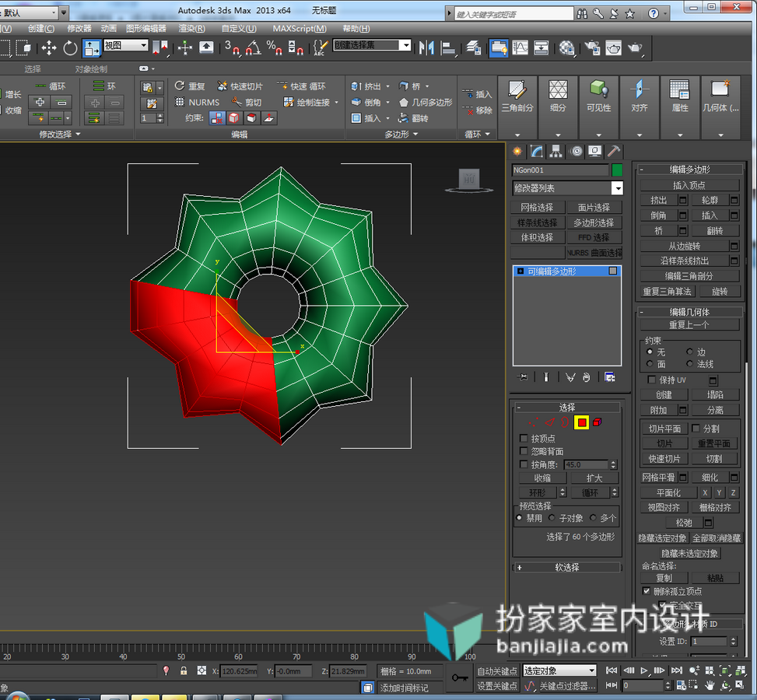The image size is (757, 700).
Task: Click the Mirror tool icon
Action: click(x=426, y=47)
